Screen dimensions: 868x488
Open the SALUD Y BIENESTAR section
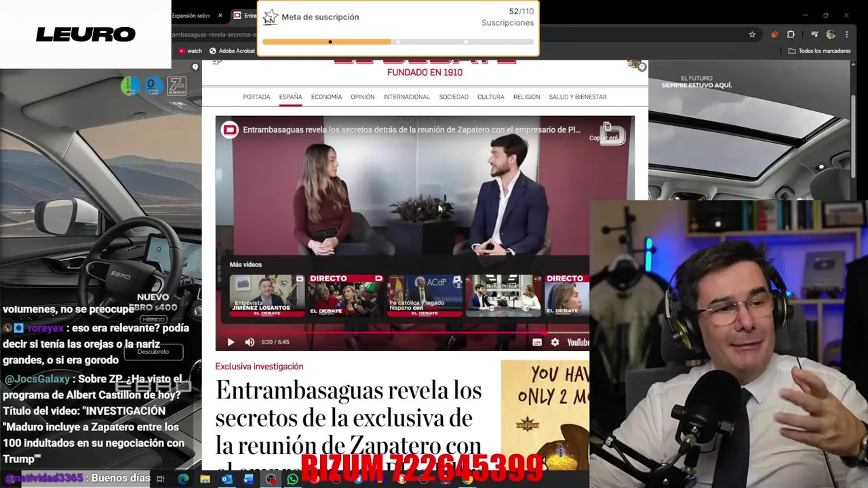point(578,97)
